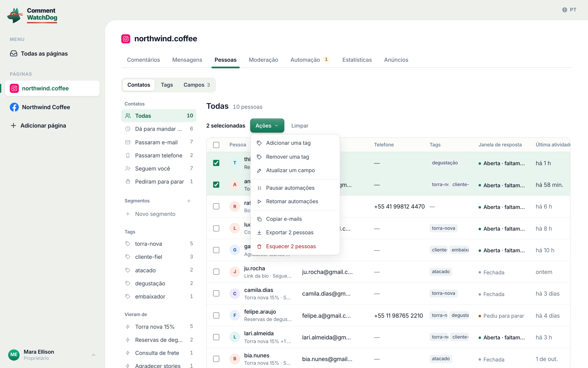588x368 pixels.
Task: Uncheck the second selected row checkbox (avatar A)
Action: 216,185
